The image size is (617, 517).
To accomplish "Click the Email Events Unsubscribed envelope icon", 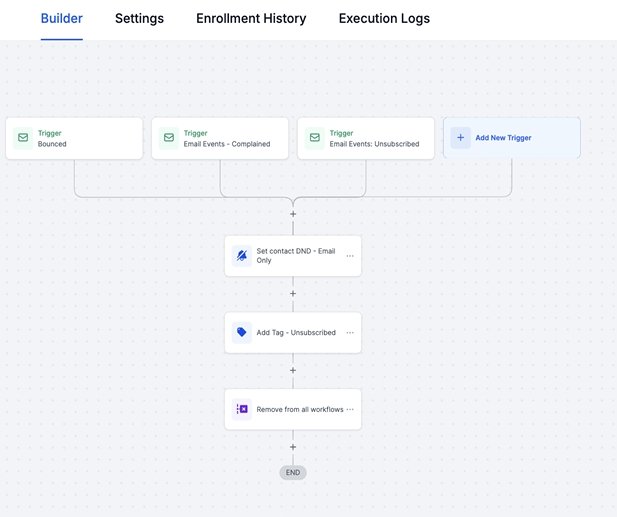I will click(315, 138).
